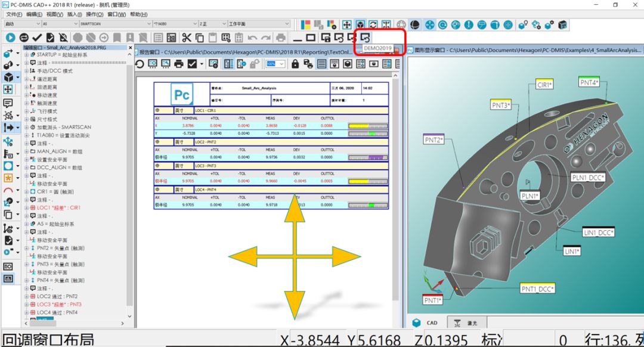Click the CAD cube icon below graphics window
The height and width of the screenshot is (347, 644).
[416, 323]
